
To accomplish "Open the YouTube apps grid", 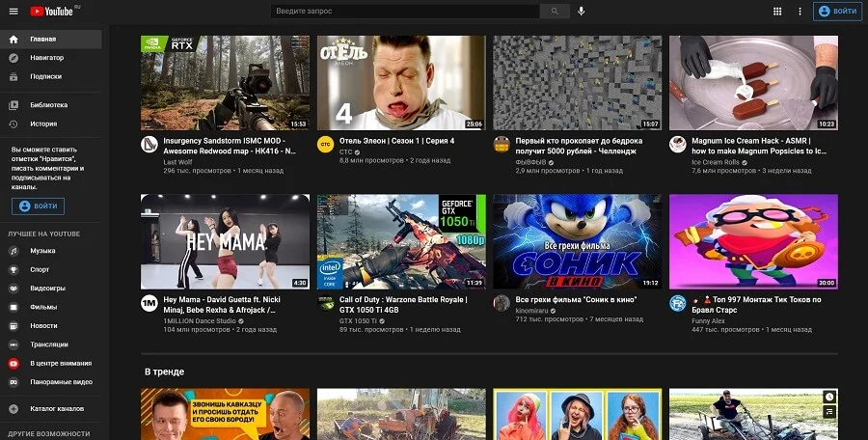I will coord(777,11).
